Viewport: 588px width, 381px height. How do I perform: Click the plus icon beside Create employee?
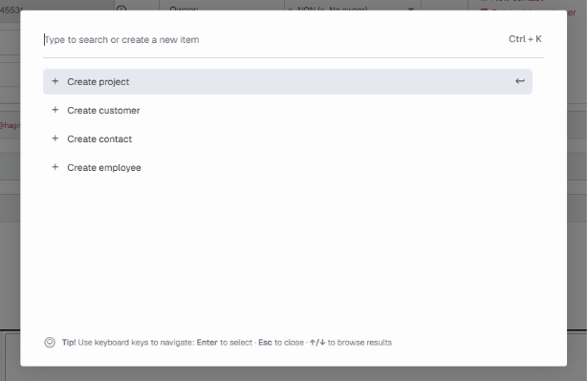[x=55, y=167]
